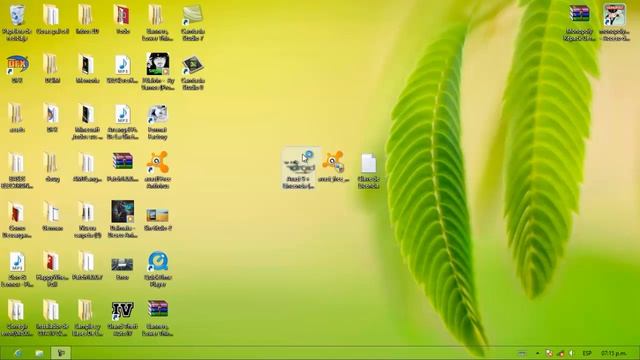Launch the Grand Theft Auto IV shortcut

pyautogui.click(x=122, y=318)
